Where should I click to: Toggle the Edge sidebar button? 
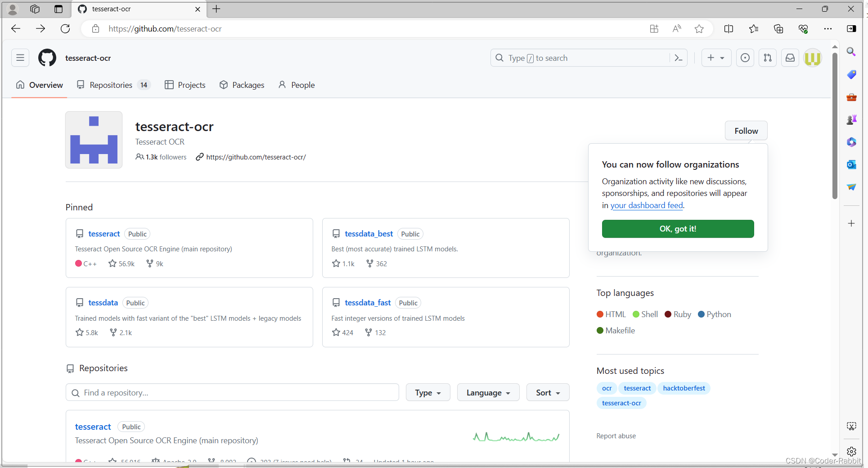pos(851,29)
